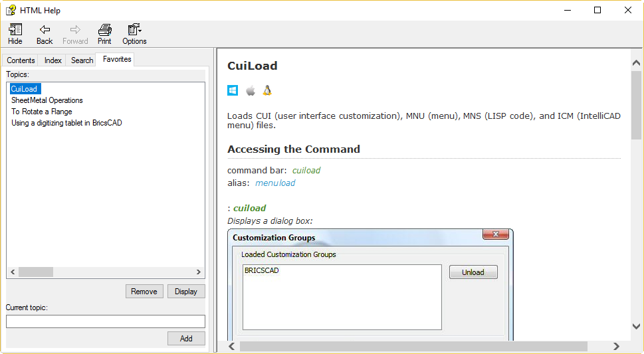Image resolution: width=644 pixels, height=354 pixels.
Task: Click the red close X of Customization Groups
Action: (x=496, y=234)
